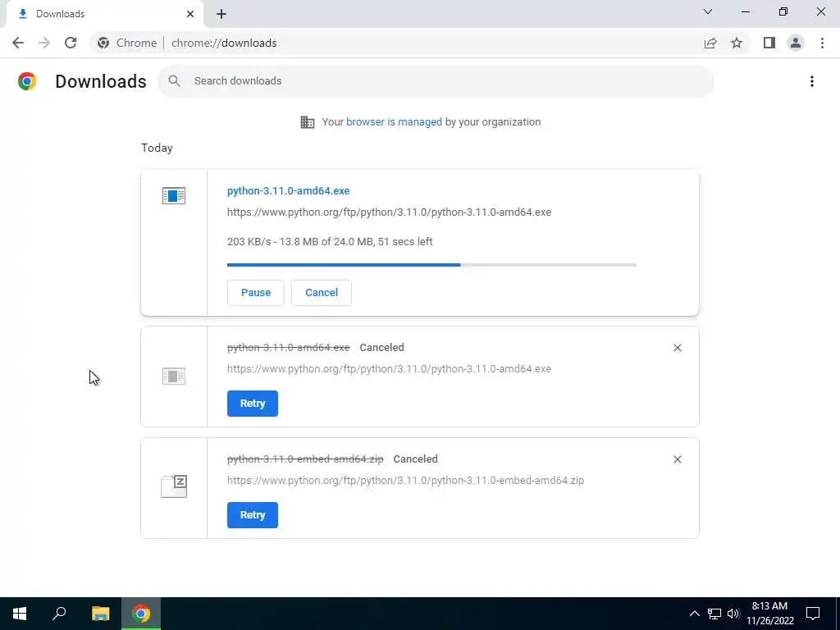
Task: Open the Downloads page more actions menu
Action: click(x=812, y=81)
